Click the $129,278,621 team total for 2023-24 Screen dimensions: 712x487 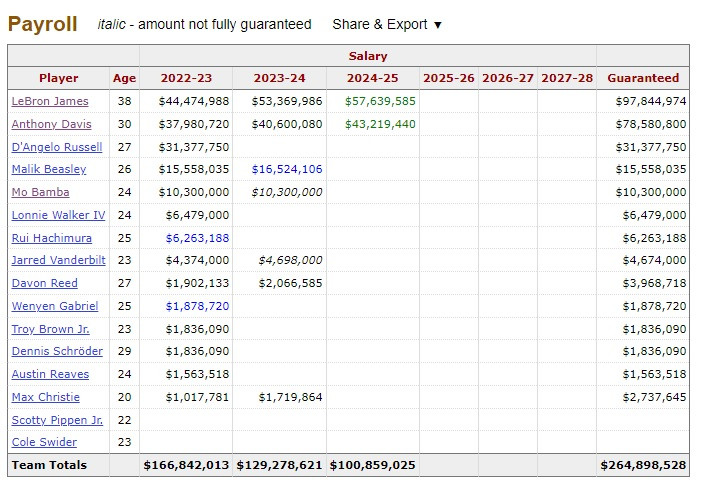(279, 465)
